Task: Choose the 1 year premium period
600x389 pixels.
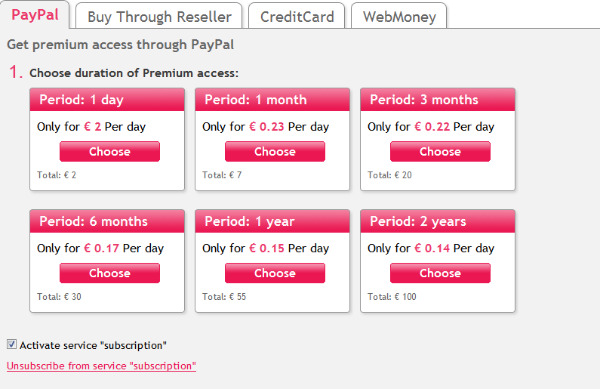Action: (275, 273)
